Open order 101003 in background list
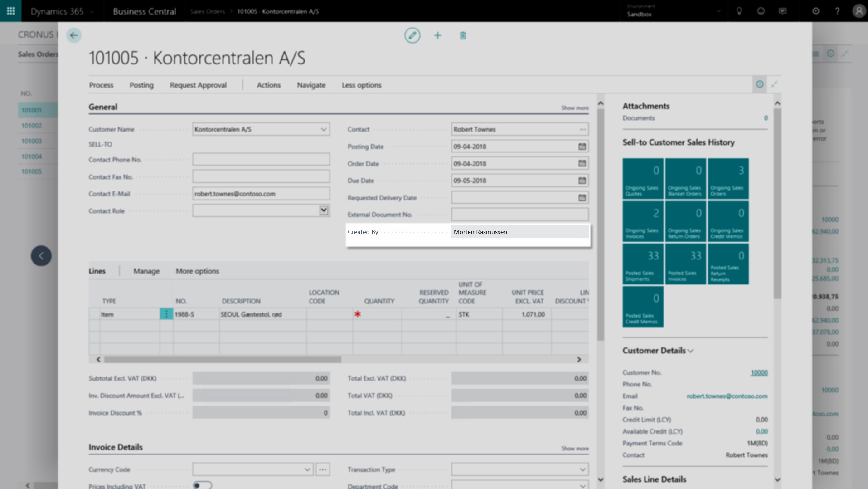This screenshot has width=868, height=489. (32, 141)
